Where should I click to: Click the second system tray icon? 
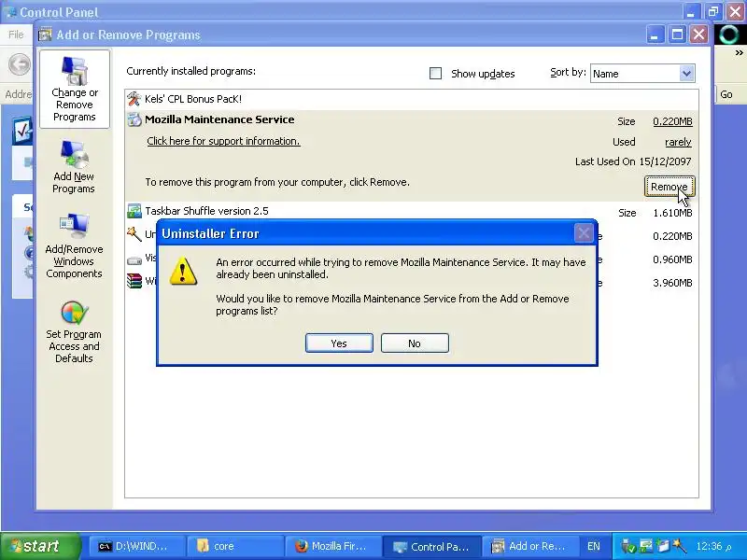pos(646,546)
